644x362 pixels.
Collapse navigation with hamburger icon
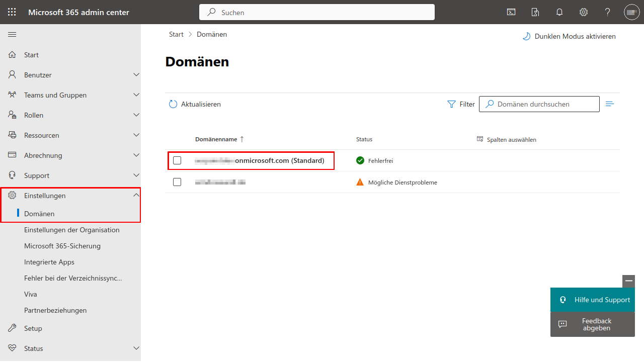click(12, 34)
